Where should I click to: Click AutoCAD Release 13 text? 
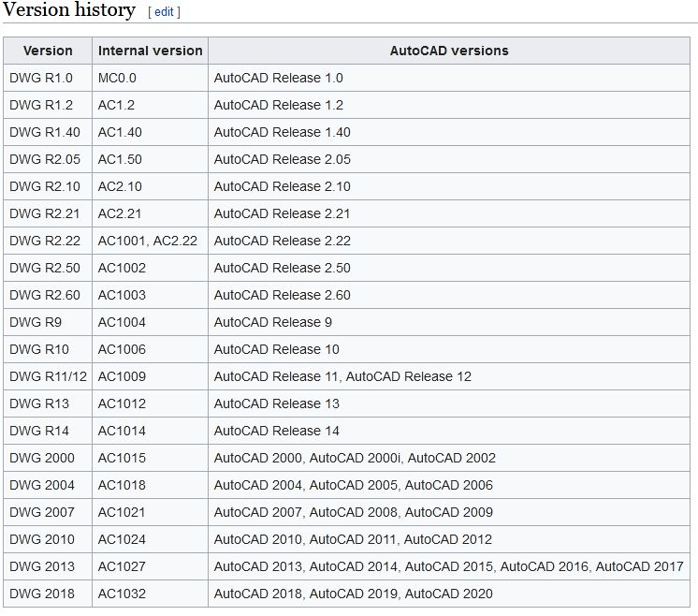click(276, 404)
